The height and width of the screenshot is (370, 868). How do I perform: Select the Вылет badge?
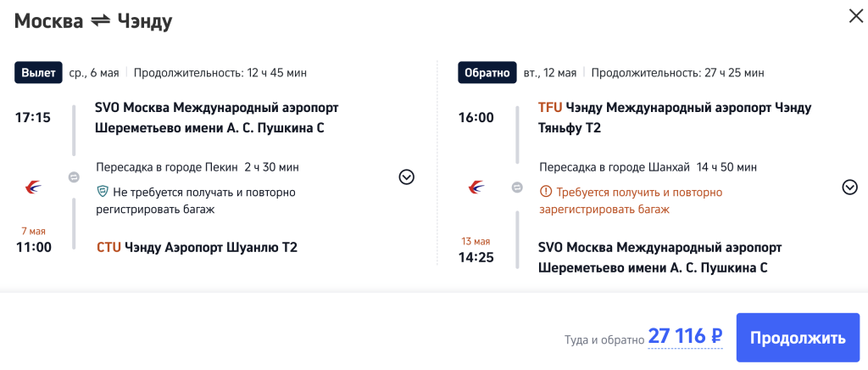tap(38, 73)
